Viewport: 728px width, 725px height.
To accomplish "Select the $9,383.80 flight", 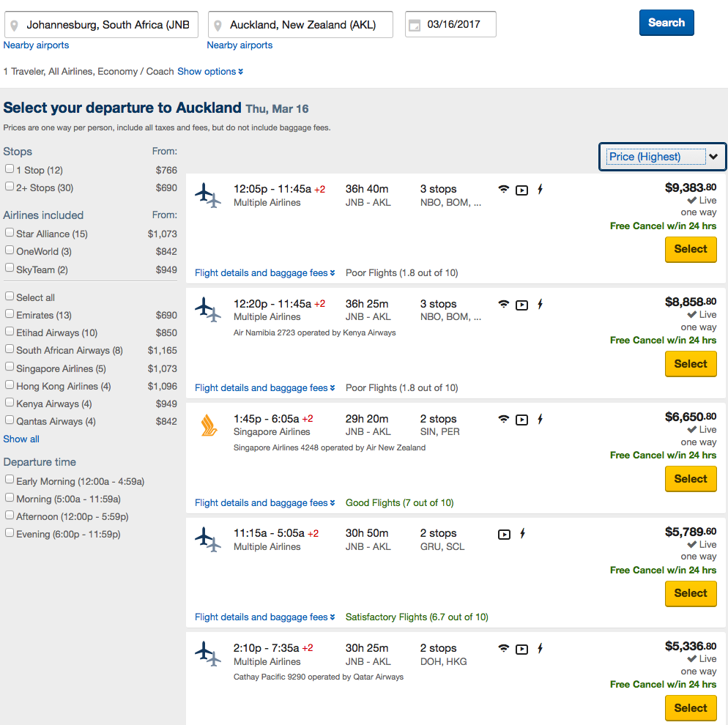I will (x=691, y=250).
